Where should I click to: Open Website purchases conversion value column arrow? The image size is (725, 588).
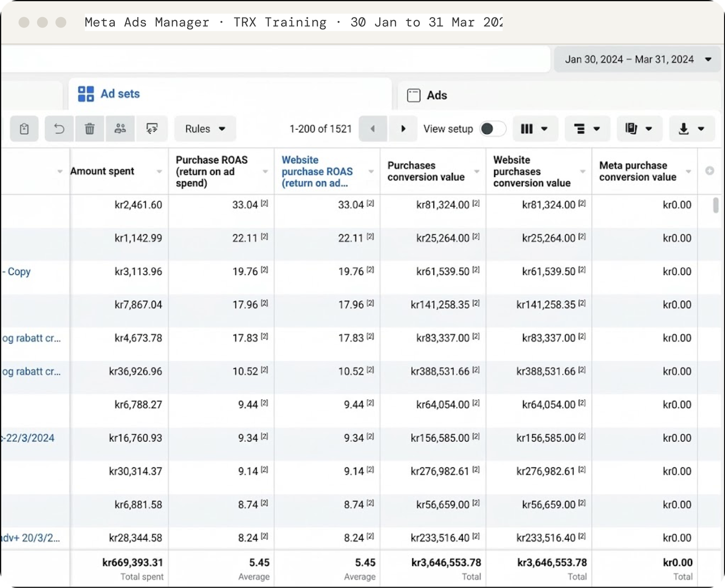tap(583, 171)
